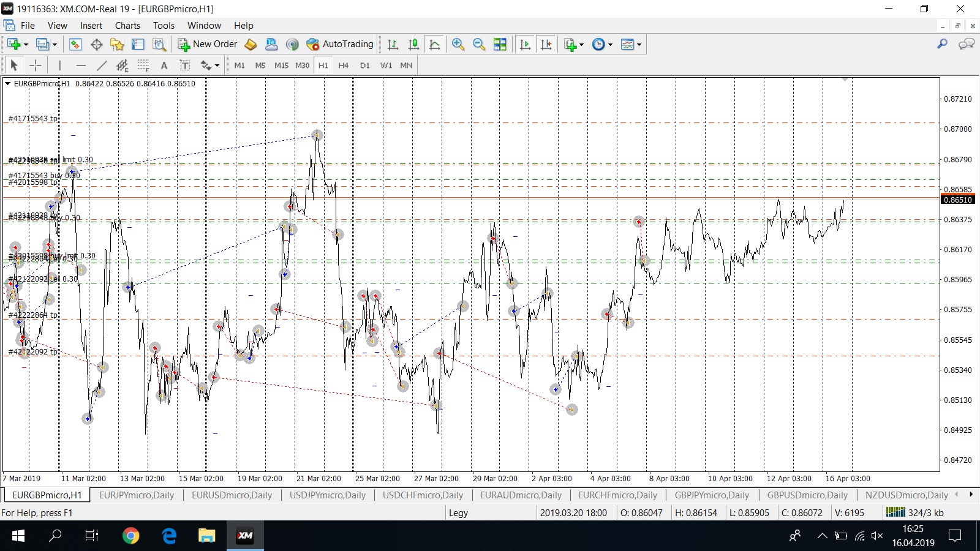Image resolution: width=980 pixels, height=551 pixels.
Task: Expand the Indicators list dropdown
Action: [x=581, y=45]
